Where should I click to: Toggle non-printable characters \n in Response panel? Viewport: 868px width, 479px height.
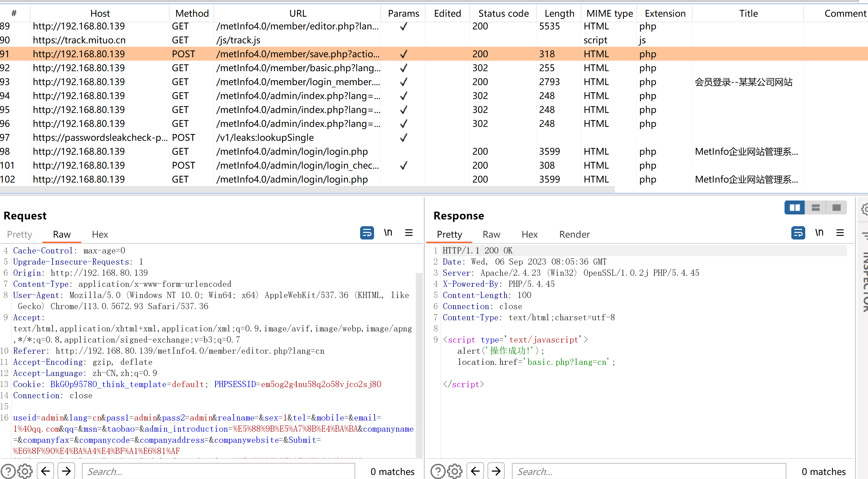(x=819, y=233)
